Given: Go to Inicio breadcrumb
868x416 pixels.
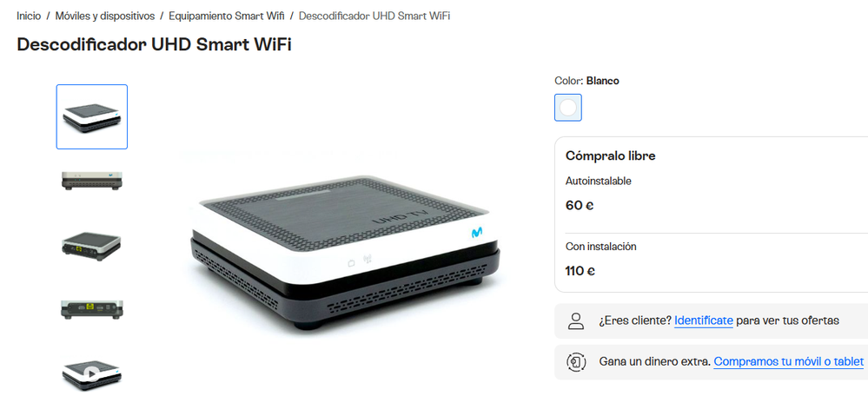Looking at the screenshot, I should pos(29,16).
